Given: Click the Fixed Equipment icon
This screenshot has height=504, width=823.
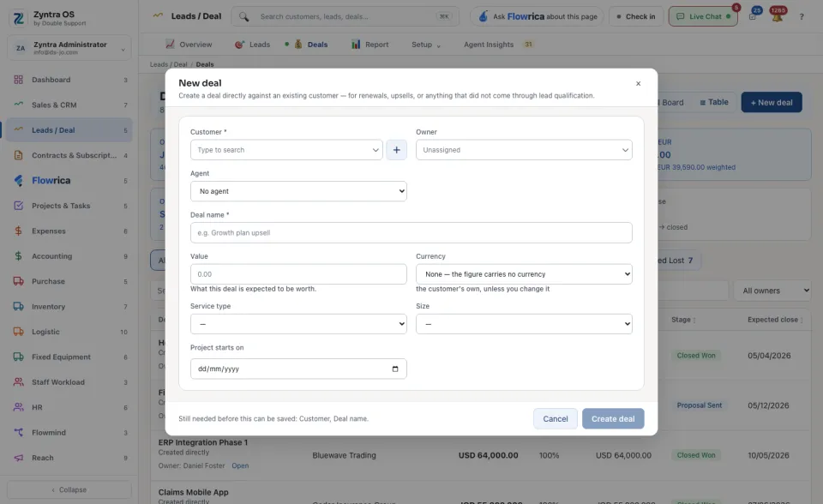Looking at the screenshot, I should pyautogui.click(x=18, y=357).
